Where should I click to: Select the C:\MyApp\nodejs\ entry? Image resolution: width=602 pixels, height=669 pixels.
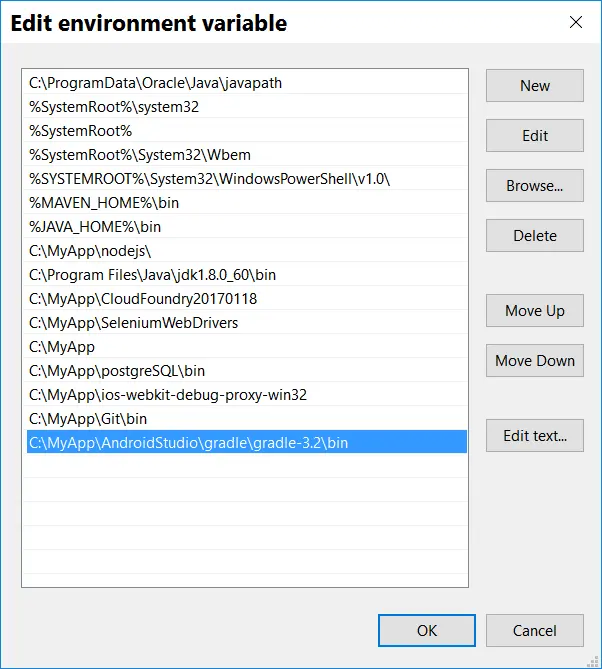(247, 251)
